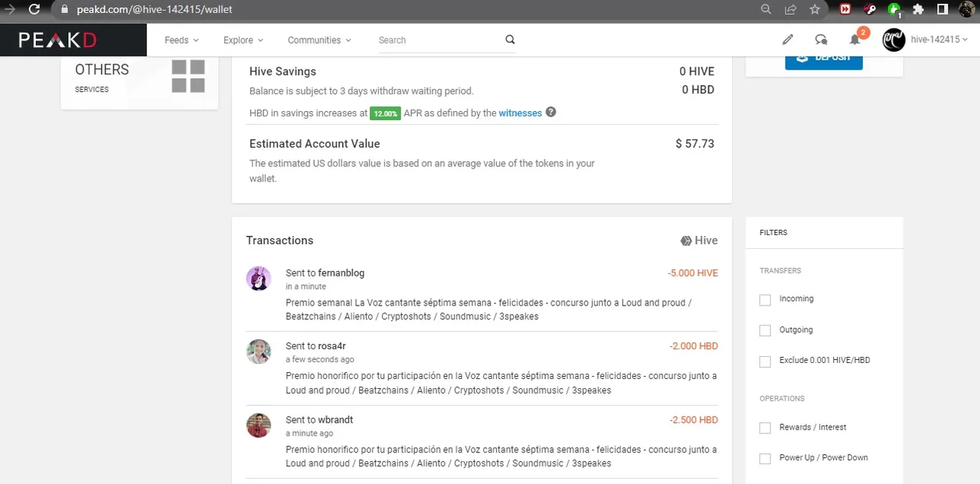Click the Transactions heading
The height and width of the screenshot is (484, 980).
point(279,240)
